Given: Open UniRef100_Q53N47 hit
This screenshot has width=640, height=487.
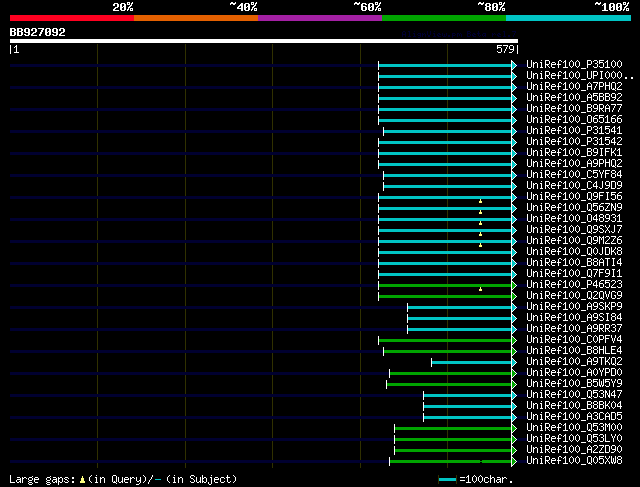Looking at the screenshot, I should [574, 395].
